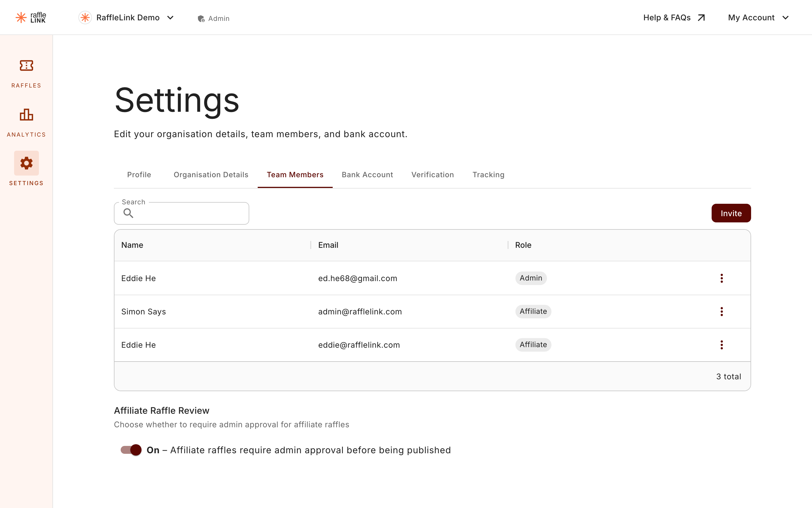Open the three-dot menu for Simon Says
The image size is (812, 508).
[x=721, y=312]
